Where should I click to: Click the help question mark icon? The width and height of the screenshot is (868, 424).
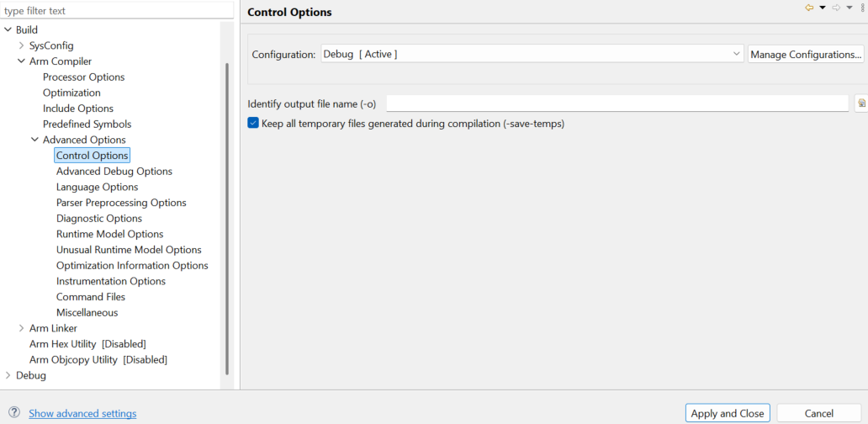(14, 412)
